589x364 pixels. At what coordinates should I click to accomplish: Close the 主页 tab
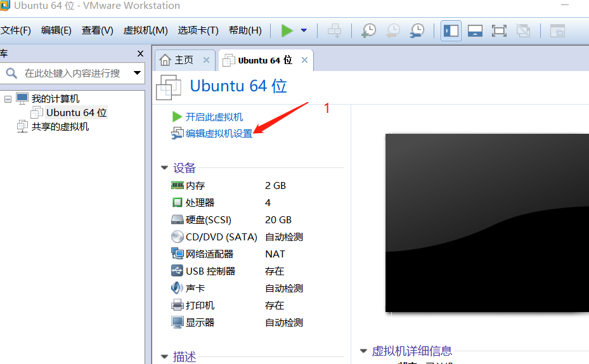[206, 60]
